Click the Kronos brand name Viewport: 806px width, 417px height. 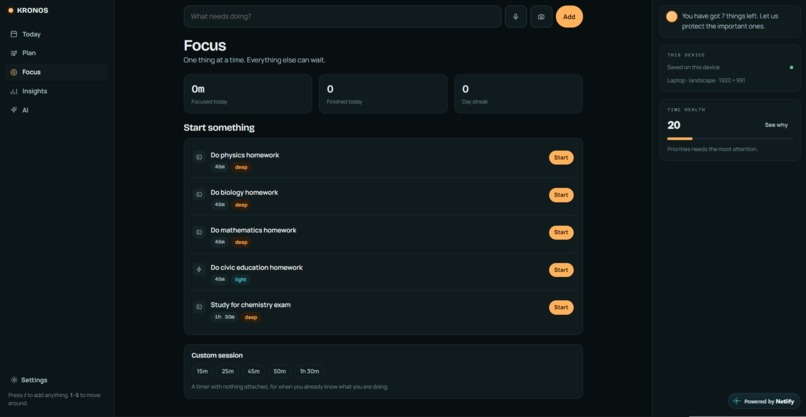coord(32,10)
